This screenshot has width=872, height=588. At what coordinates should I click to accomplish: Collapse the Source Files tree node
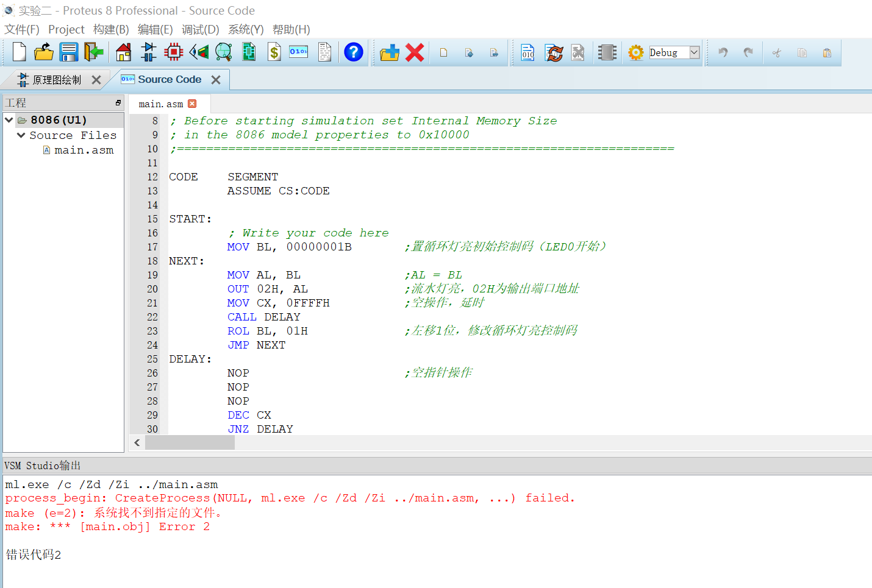pyautogui.click(x=21, y=135)
